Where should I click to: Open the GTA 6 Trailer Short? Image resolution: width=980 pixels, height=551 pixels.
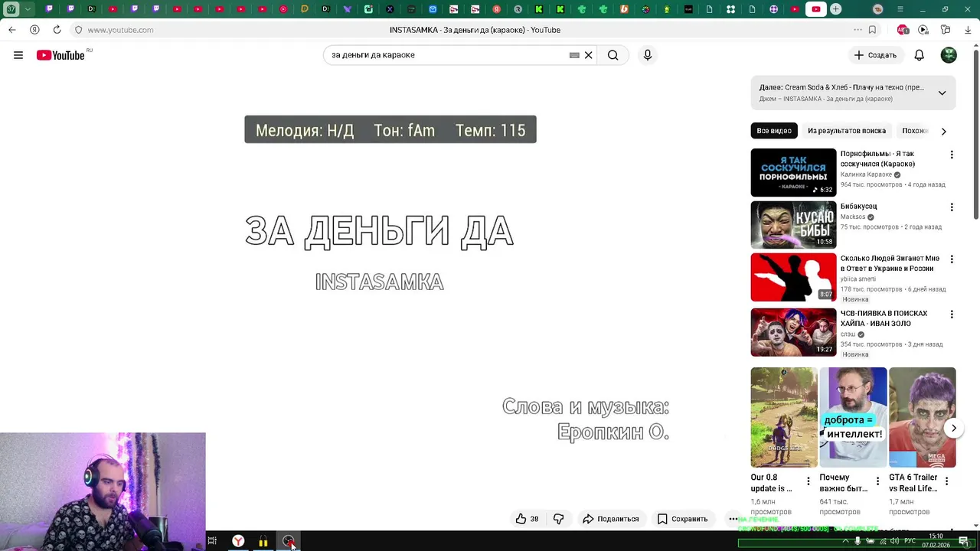pos(922,417)
